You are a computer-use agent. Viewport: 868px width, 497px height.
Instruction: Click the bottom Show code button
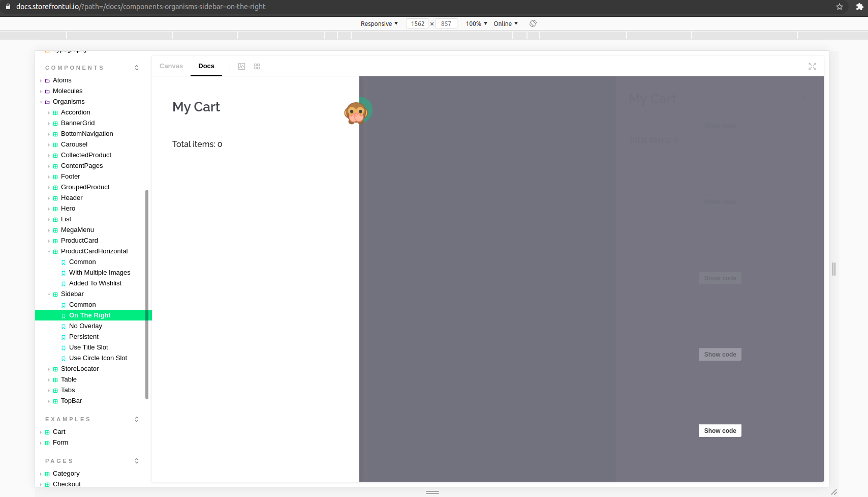point(720,430)
